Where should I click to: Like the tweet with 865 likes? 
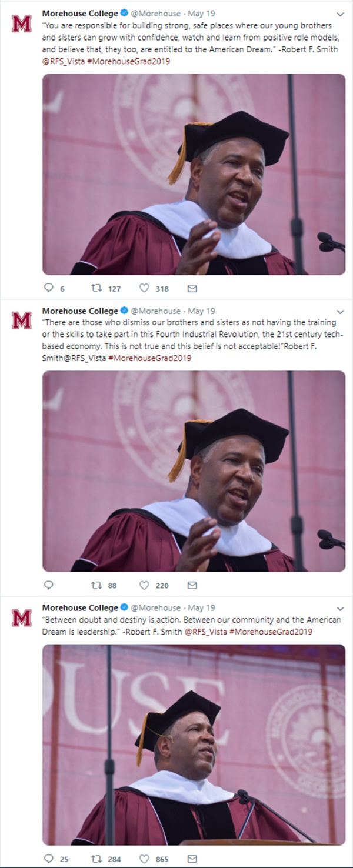coord(144,859)
